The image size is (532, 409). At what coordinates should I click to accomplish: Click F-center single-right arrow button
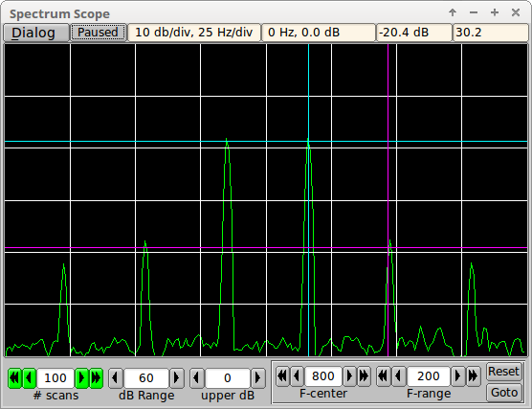point(350,376)
